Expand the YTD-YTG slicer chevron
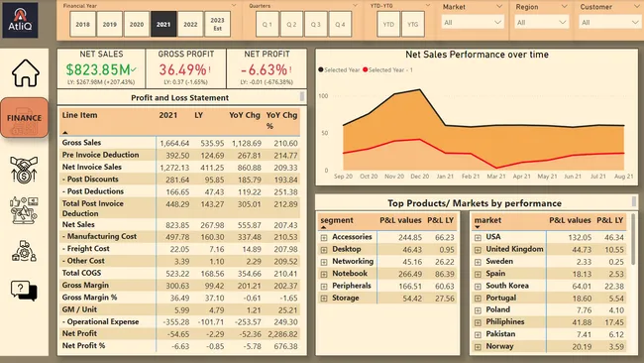Viewport: 644px width, 363px height. click(428, 5)
